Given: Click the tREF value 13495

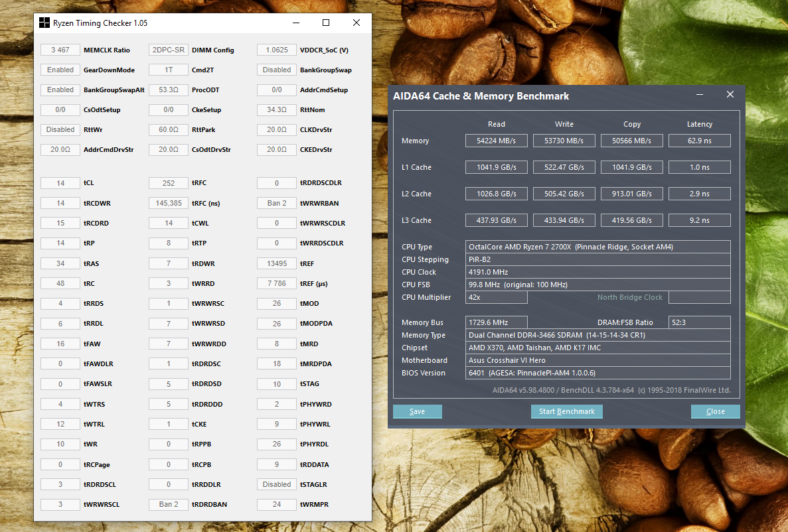Looking at the screenshot, I should [x=276, y=263].
